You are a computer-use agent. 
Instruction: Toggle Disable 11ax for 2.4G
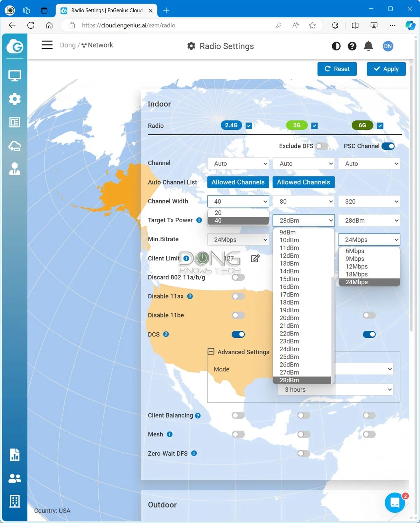pyautogui.click(x=238, y=296)
